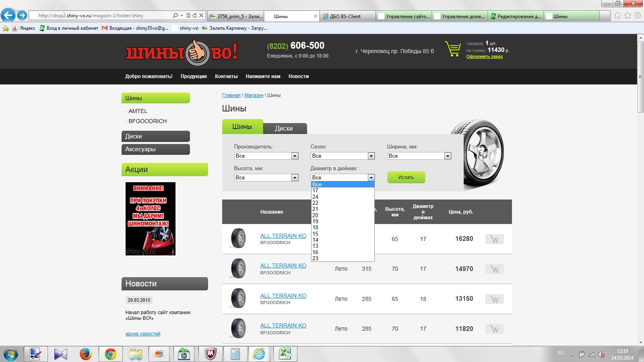Switch to the Диски tab above filters
Image resolution: width=644 pixels, height=362 pixels.
pos(285,129)
